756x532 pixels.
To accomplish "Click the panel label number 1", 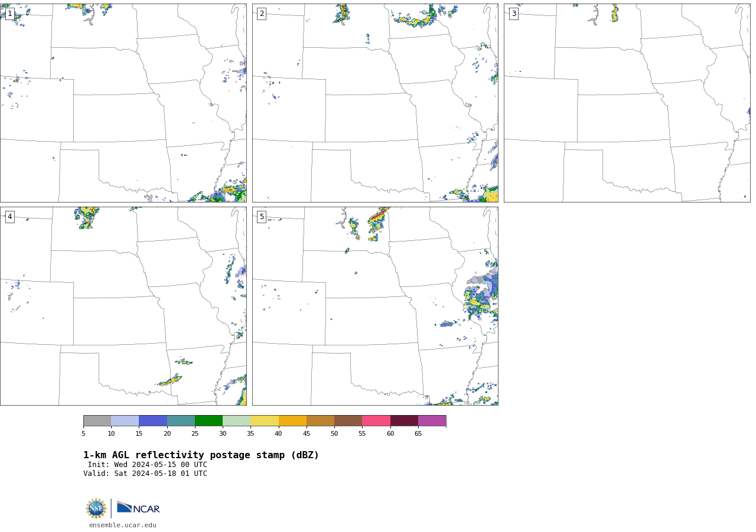I will 9,14.
